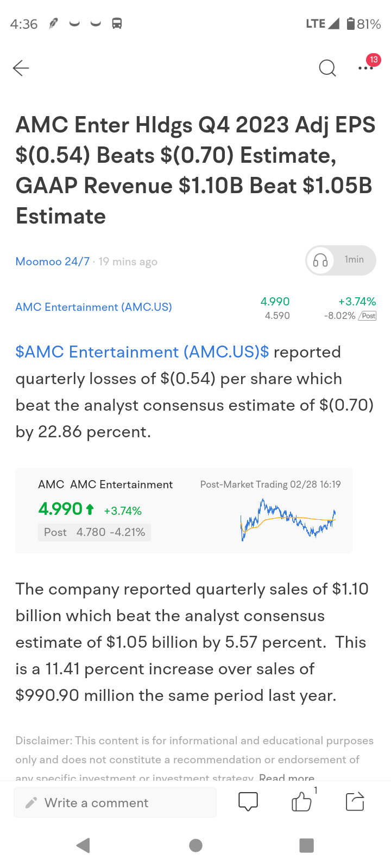Tap the notification badge showing 13
Screen dimensions: 391x868
pos(374,60)
